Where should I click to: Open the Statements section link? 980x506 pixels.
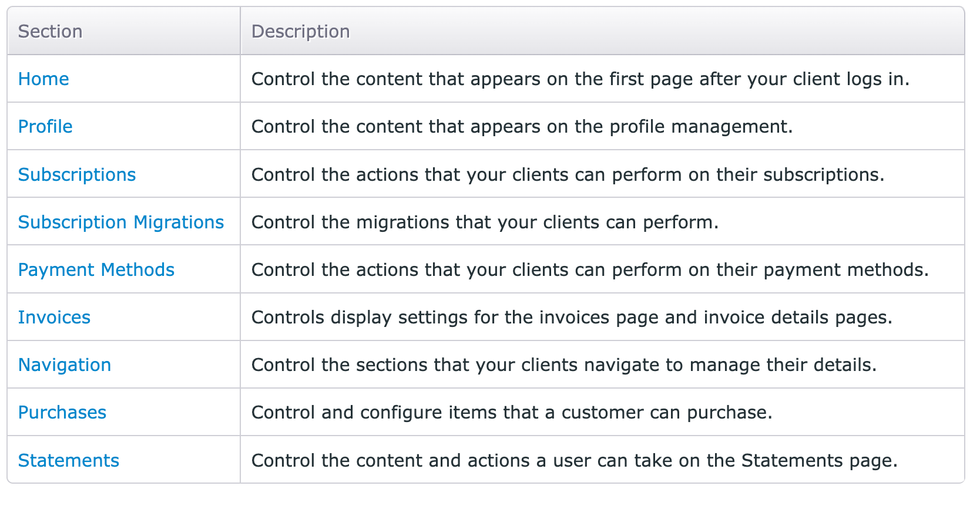coord(69,460)
